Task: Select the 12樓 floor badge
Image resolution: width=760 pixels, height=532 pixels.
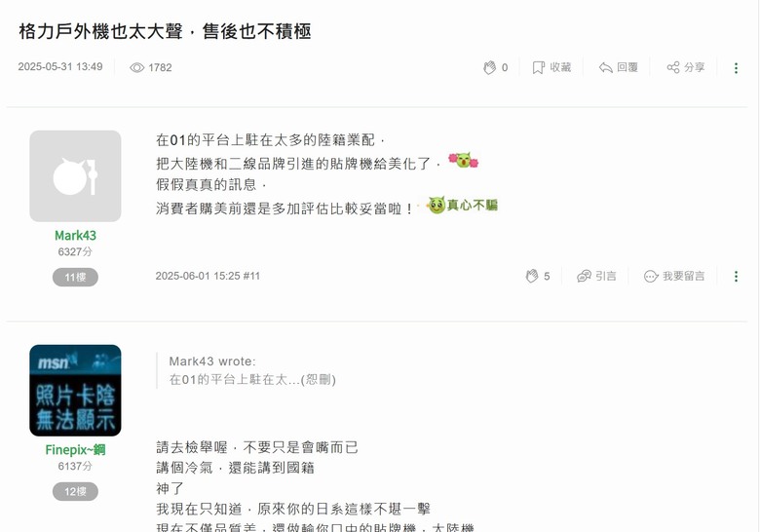Action: (75, 491)
